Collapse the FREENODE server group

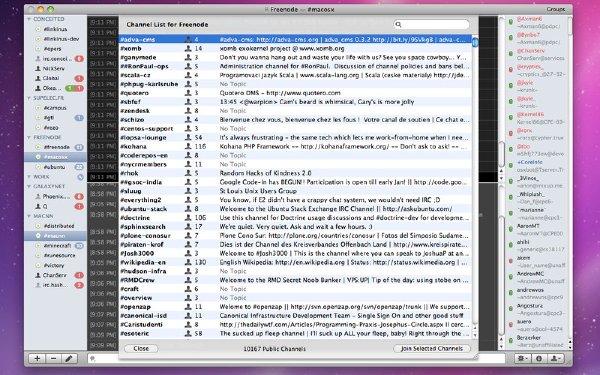(29, 137)
